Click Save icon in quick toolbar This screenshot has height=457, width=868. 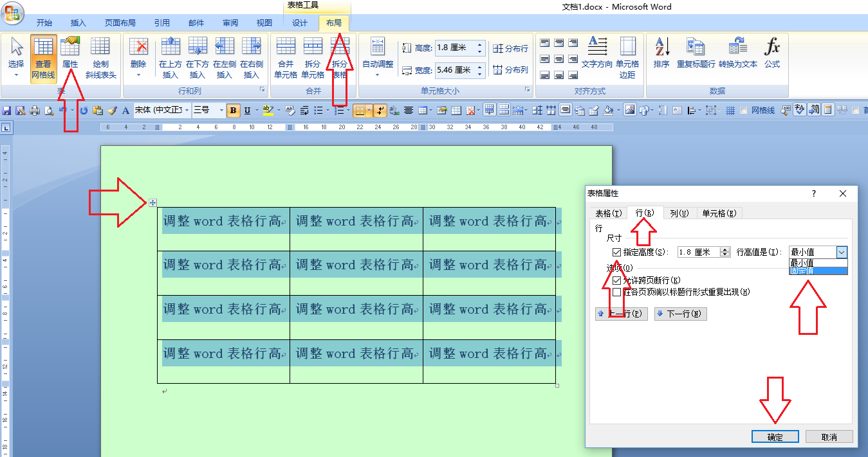(7, 111)
